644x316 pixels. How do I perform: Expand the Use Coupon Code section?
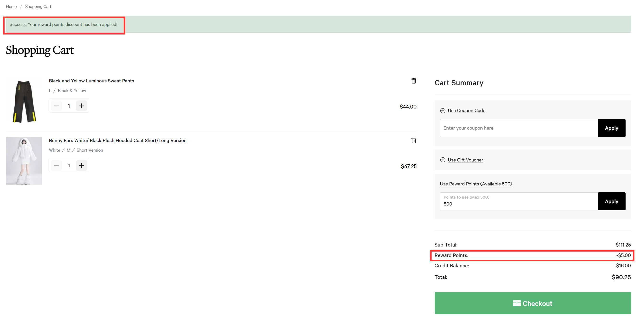pyautogui.click(x=466, y=110)
